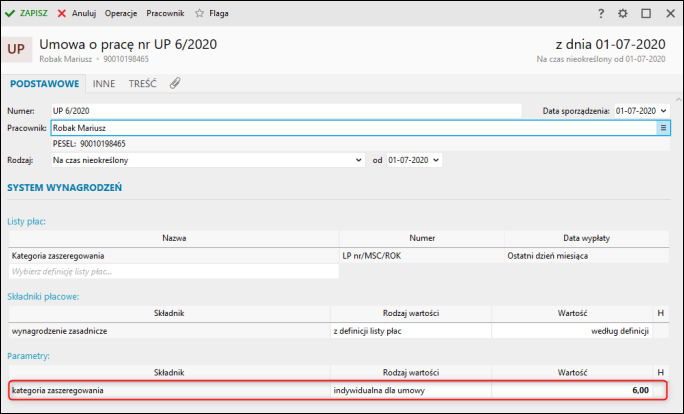Click the green ZAPISZ checkmark icon

[x=10, y=14]
